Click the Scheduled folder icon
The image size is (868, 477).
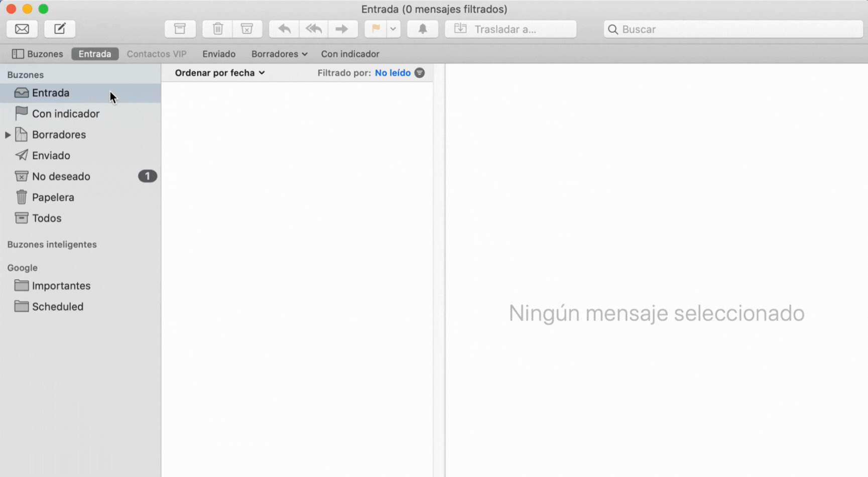click(21, 306)
